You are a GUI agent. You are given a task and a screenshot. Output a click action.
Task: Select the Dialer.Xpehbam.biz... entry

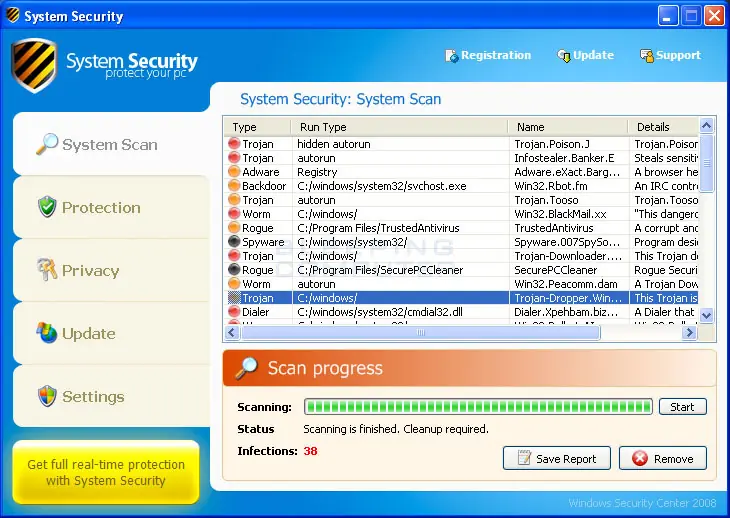point(566,312)
